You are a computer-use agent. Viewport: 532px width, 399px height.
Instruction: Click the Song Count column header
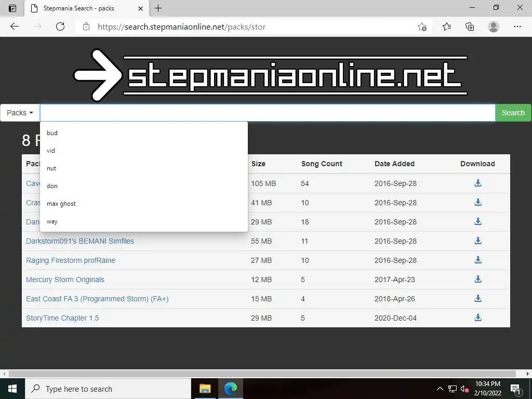322,164
